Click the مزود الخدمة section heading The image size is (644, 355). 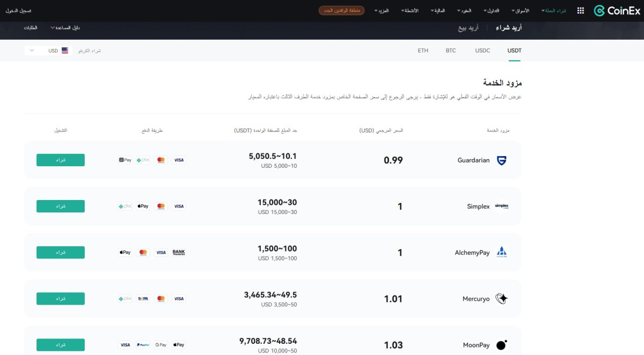click(502, 83)
